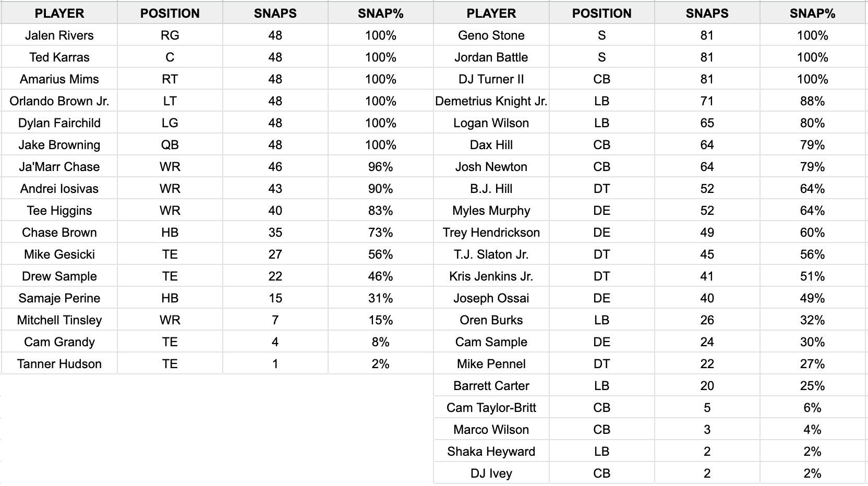This screenshot has height=486, width=868.
Task: Click Chase Brown's snaps value 35
Action: [275, 233]
